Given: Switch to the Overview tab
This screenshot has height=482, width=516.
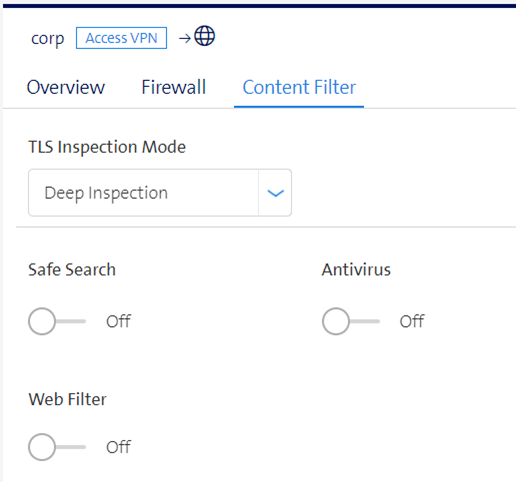Looking at the screenshot, I should coord(66,87).
